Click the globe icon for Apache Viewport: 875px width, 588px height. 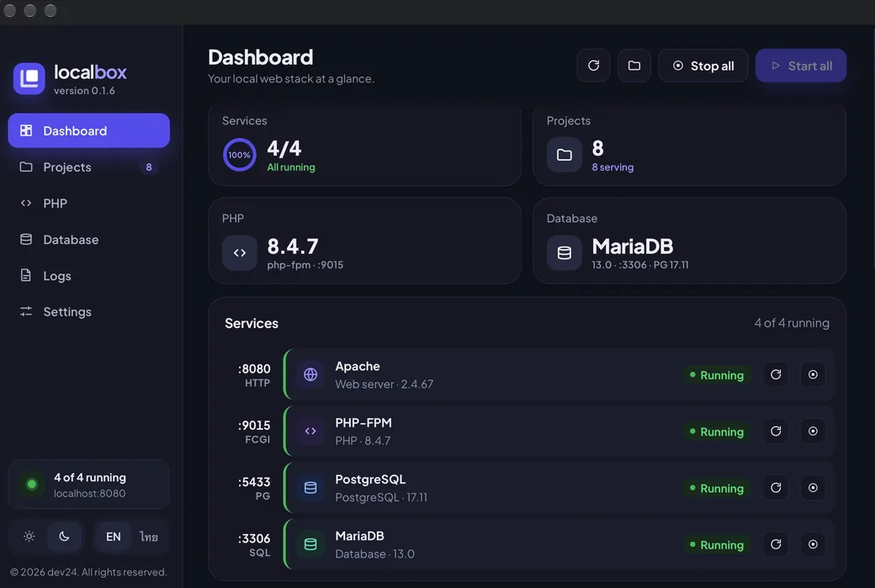tap(310, 374)
